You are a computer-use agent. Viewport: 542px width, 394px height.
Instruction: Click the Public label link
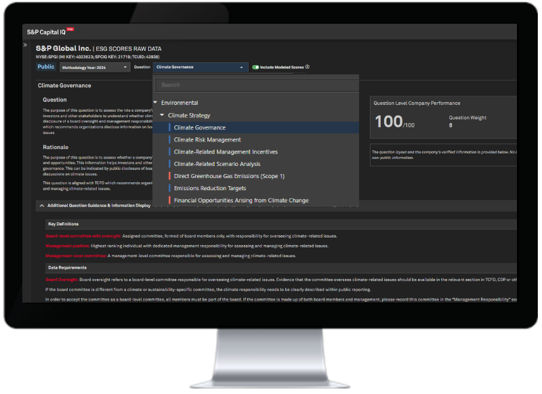pos(46,67)
